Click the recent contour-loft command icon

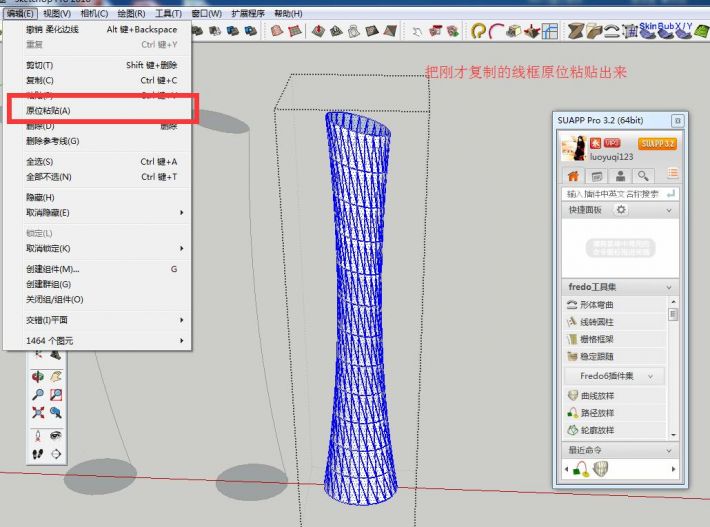pyautogui.click(x=600, y=469)
